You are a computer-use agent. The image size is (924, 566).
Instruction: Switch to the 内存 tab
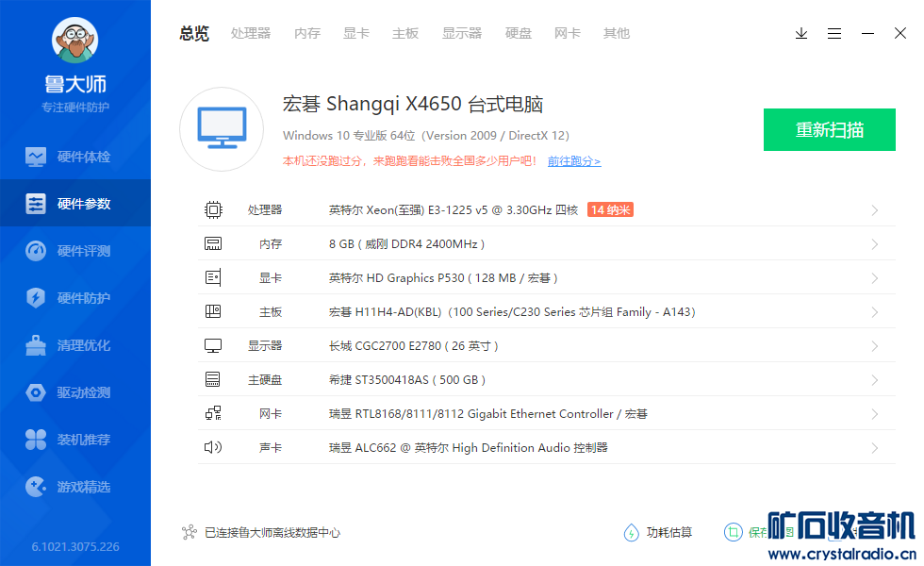click(x=307, y=34)
